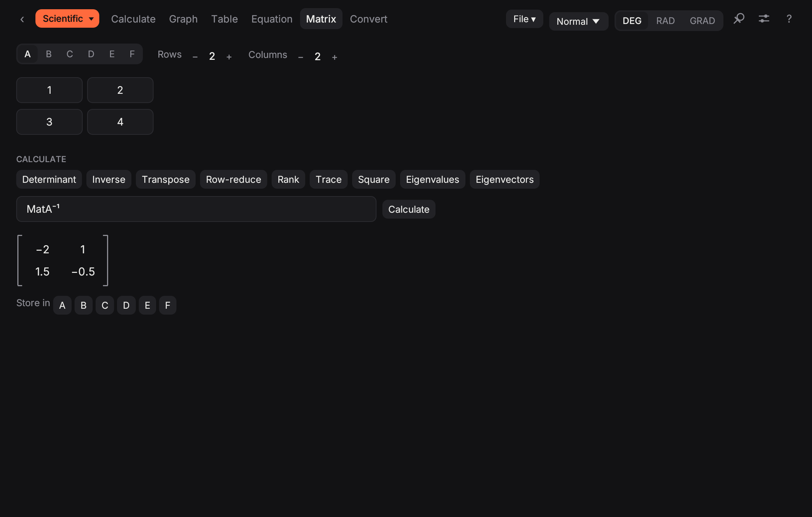Viewport: 812px width, 517px height.
Task: Click the Calculate button beside the expression
Action: [409, 209]
